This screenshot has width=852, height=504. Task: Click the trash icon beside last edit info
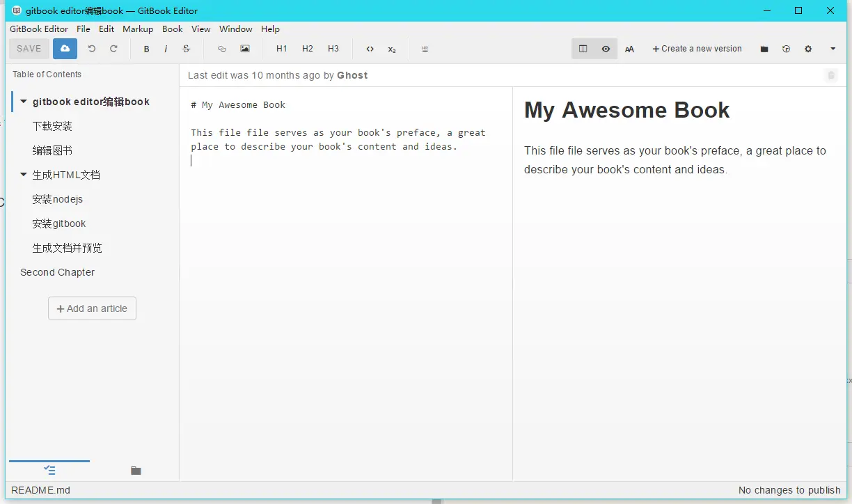(831, 75)
